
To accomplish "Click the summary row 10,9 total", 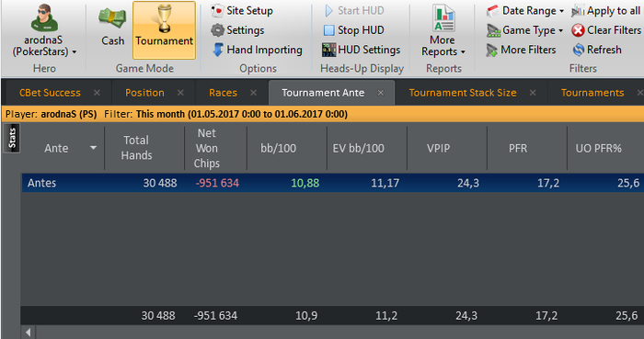I will point(306,316).
